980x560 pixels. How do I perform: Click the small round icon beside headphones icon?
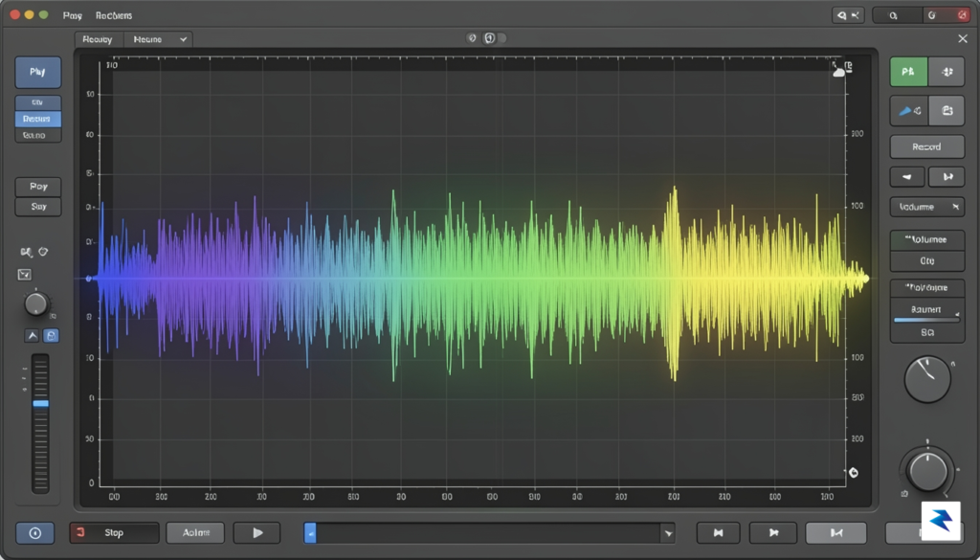tap(43, 252)
